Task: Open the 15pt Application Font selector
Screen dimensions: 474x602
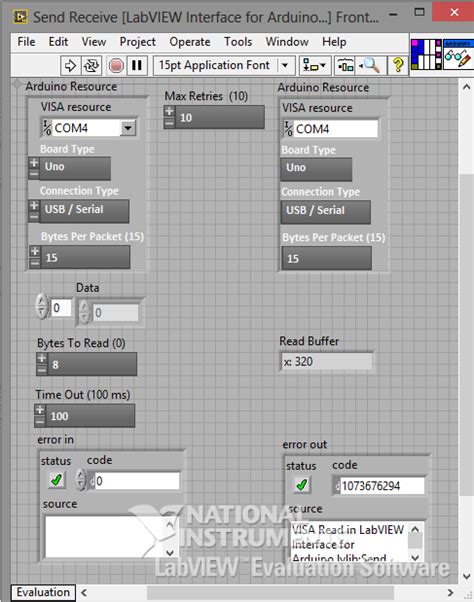Action: click(x=225, y=66)
